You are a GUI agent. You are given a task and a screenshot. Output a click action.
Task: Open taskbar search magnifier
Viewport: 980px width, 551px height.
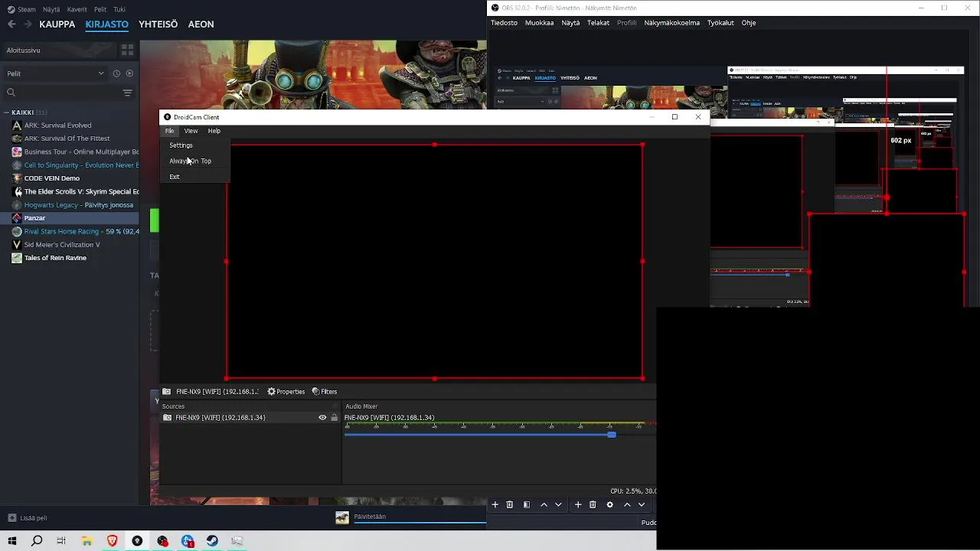tap(37, 541)
